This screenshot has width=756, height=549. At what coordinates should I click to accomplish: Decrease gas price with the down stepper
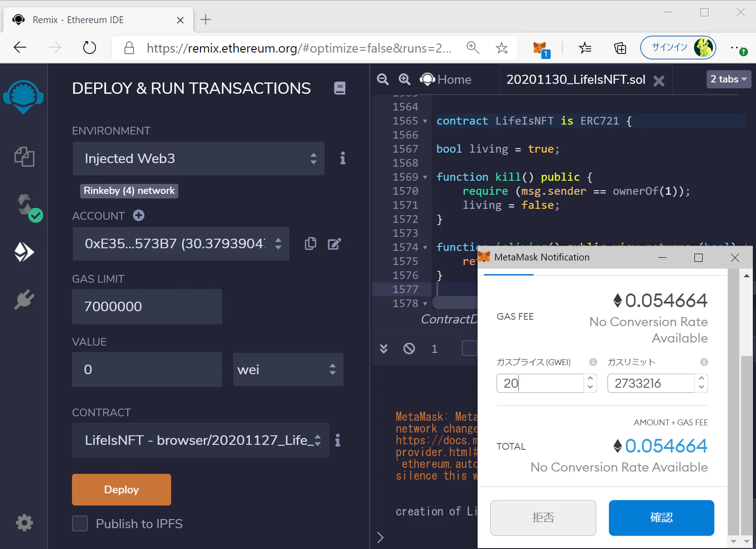590,387
